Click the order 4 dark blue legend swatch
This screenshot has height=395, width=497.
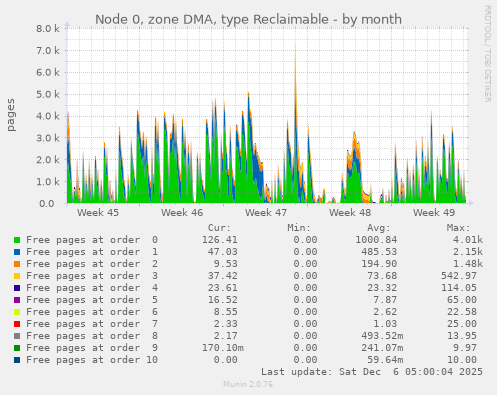17,288
